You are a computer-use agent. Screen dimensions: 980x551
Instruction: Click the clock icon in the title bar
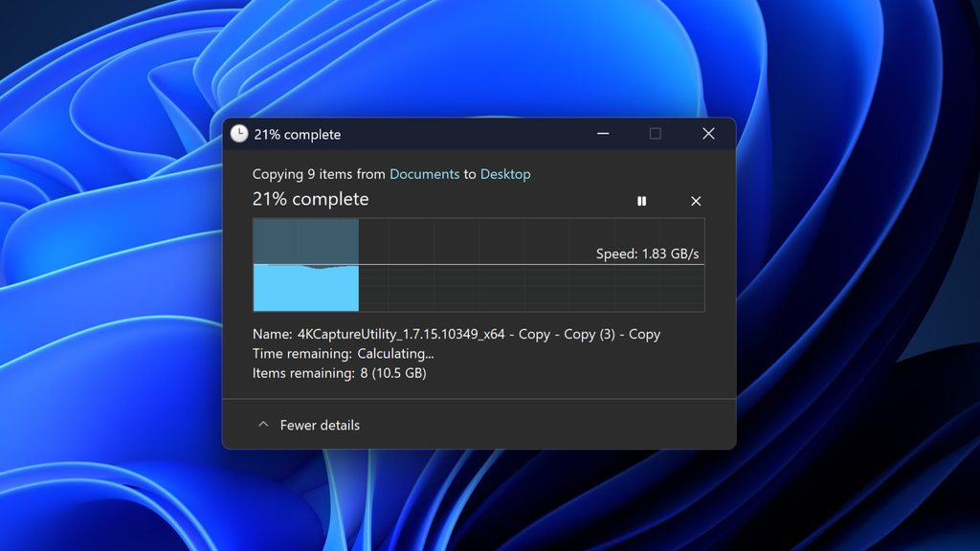point(238,134)
